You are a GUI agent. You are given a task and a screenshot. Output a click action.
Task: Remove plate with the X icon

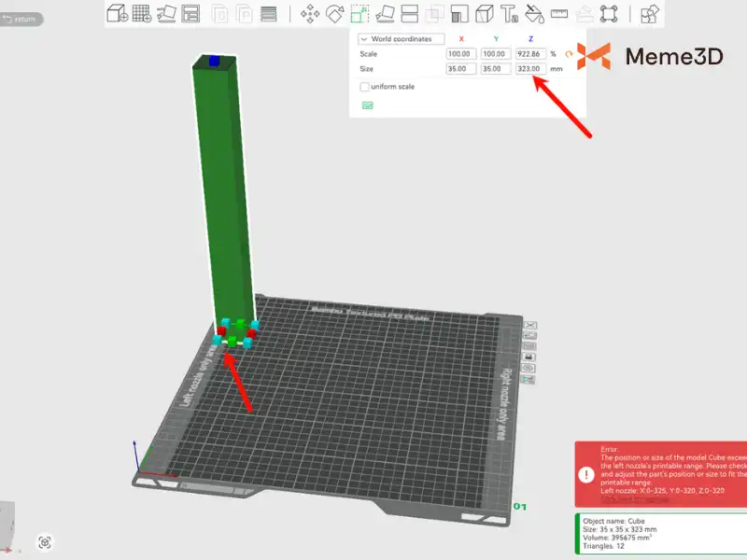[x=530, y=325]
